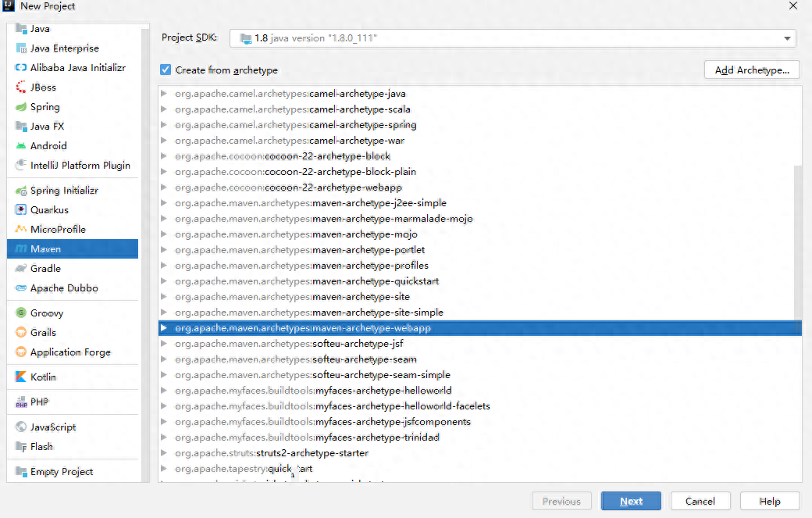Image resolution: width=812 pixels, height=518 pixels.
Task: Click the JavaScript globe icon
Action: tap(21, 427)
